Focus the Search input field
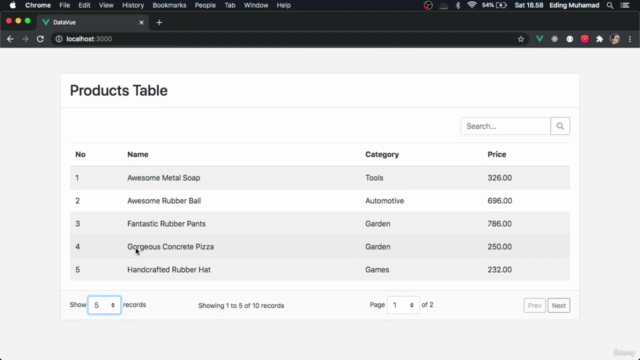Viewport: 640px width, 360px height. click(x=505, y=126)
